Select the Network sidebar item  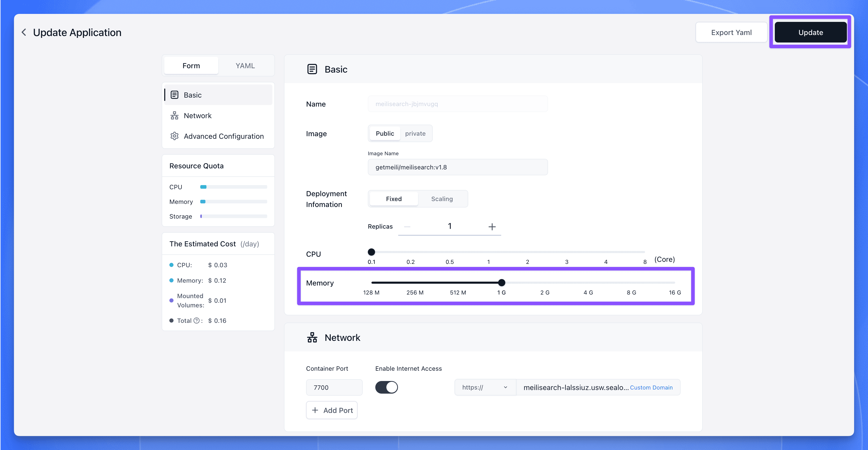pyautogui.click(x=197, y=115)
